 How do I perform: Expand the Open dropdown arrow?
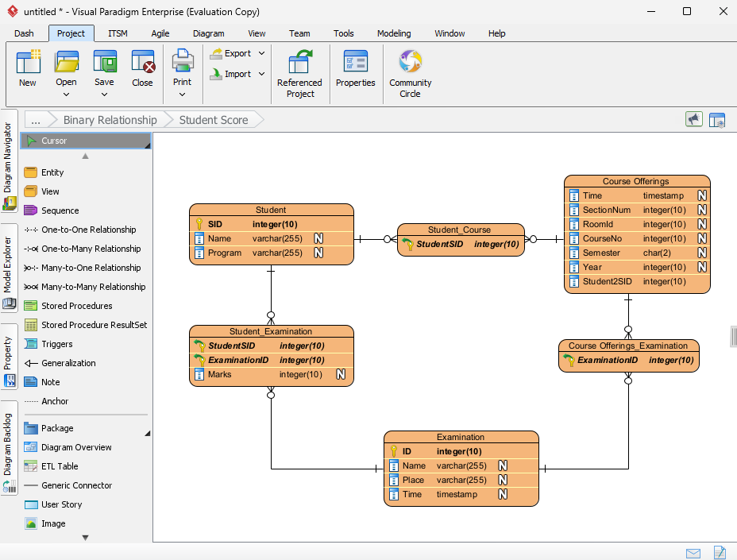point(66,95)
